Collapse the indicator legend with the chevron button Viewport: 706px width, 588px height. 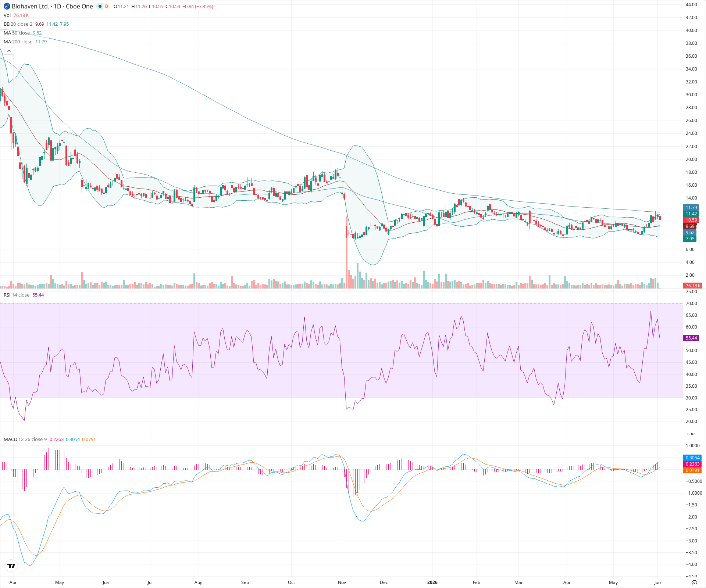[9, 51]
